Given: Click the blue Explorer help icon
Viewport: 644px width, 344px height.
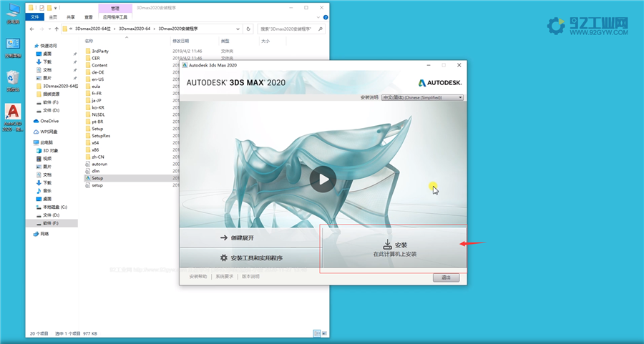Looking at the screenshot, I should point(326,18).
